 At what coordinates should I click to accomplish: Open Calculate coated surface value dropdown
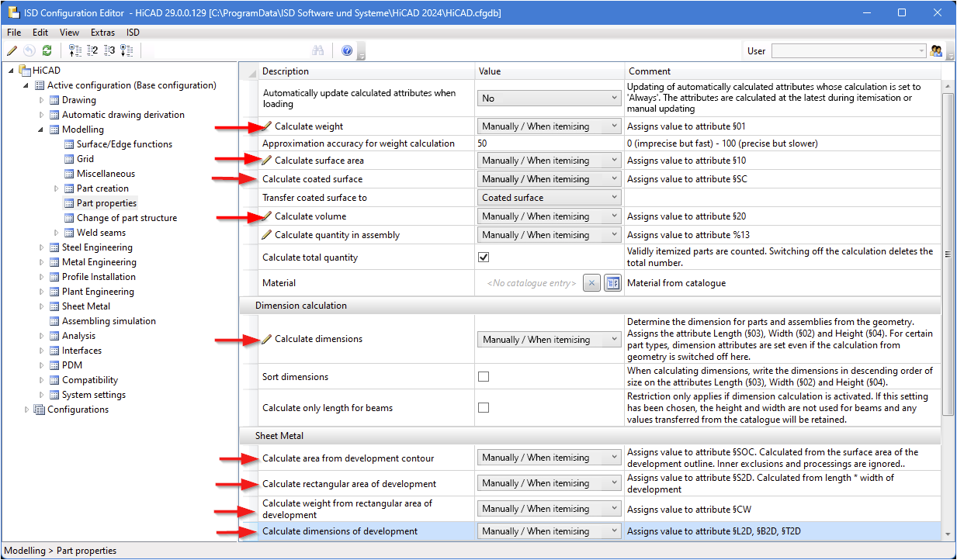(x=550, y=178)
